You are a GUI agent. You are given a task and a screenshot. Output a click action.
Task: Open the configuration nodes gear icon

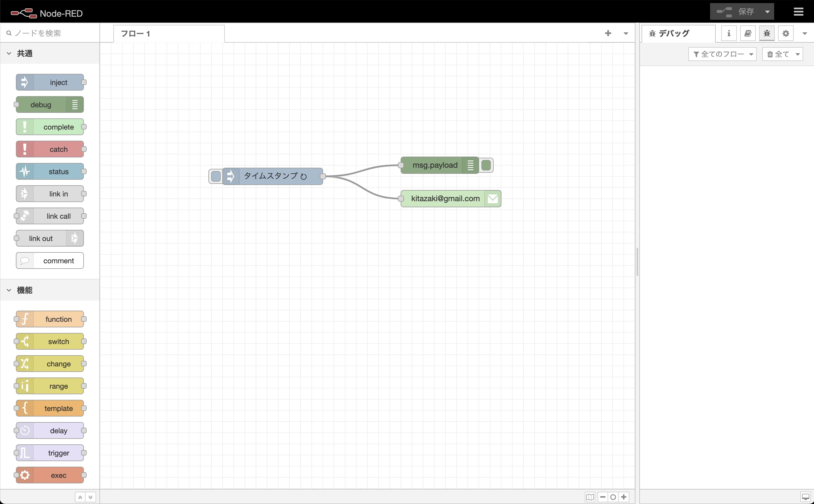(786, 33)
